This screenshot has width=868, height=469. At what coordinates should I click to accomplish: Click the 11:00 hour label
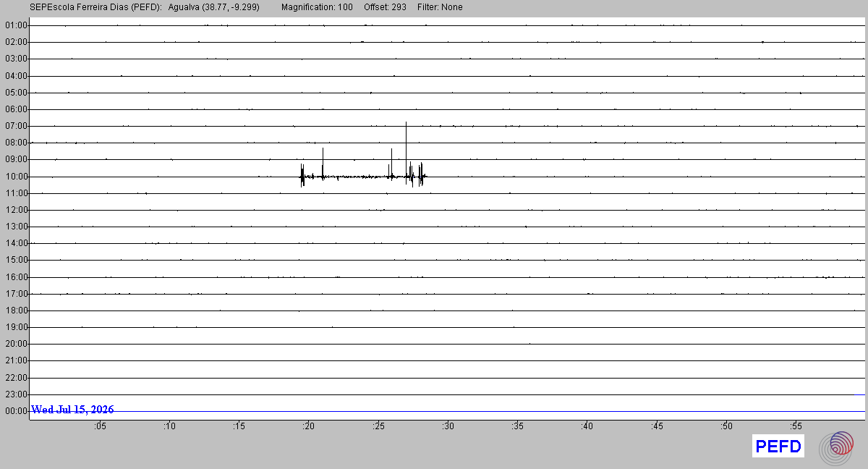(x=16, y=193)
